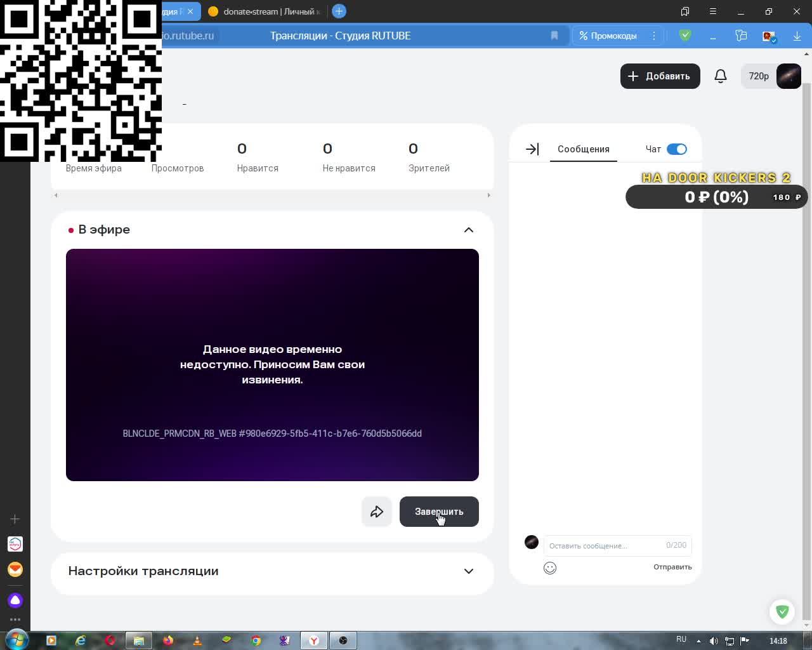Show hidden system tray icons

[698, 640]
